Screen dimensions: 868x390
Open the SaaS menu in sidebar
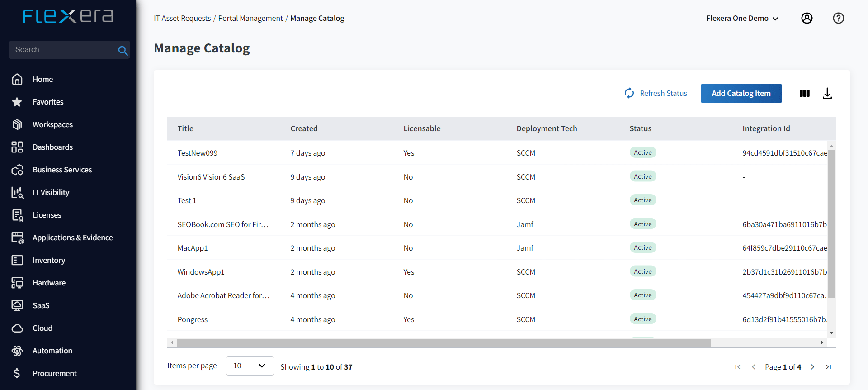41,305
